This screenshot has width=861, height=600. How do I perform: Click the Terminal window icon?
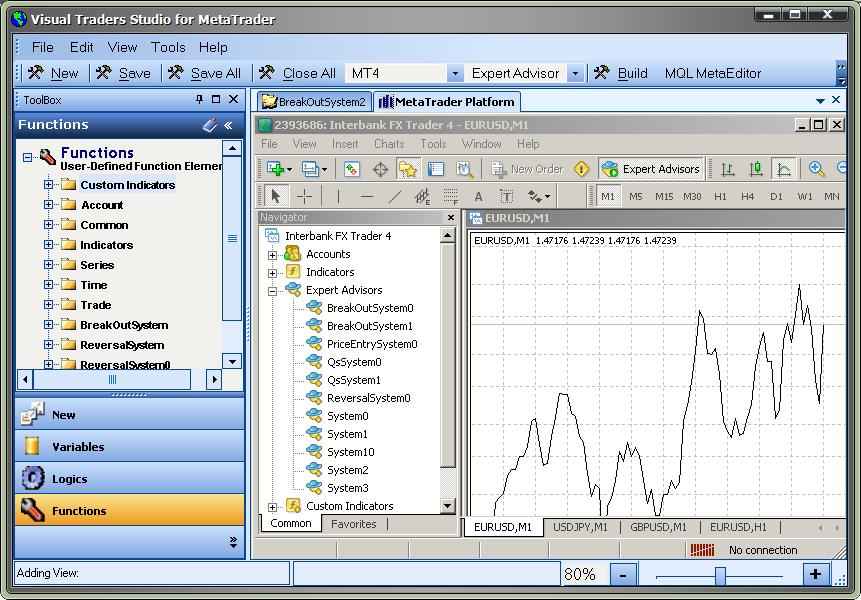point(436,169)
